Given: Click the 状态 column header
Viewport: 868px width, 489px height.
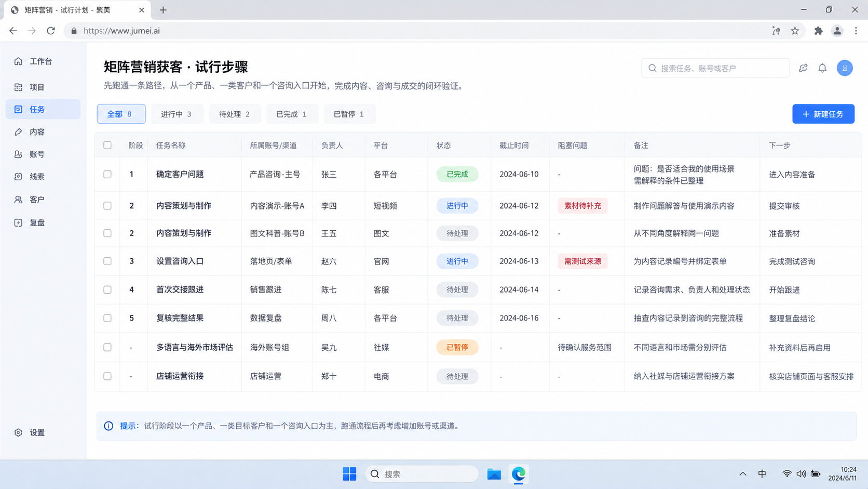Looking at the screenshot, I should (443, 146).
